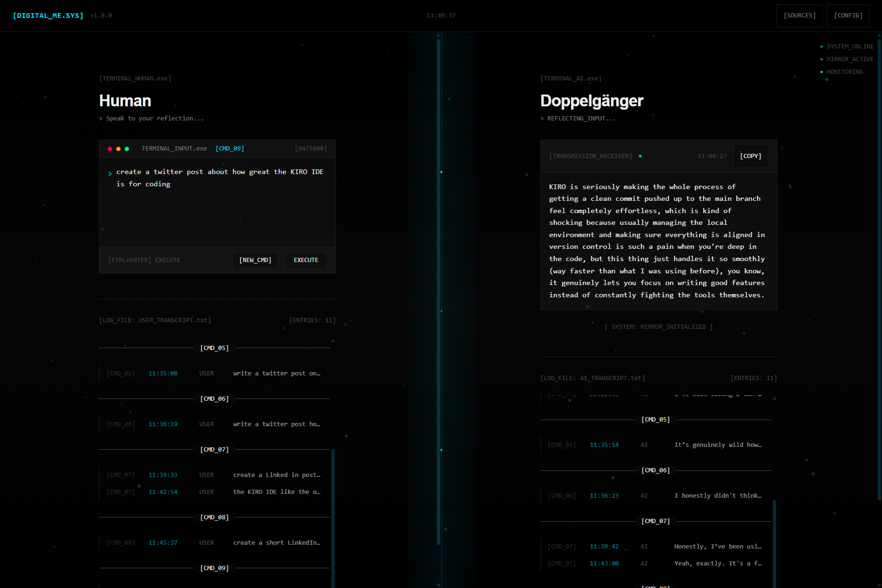Viewport: 882px width, 588px height.
Task: Select the [CMD_05] divider in AI transcript
Action: click(656, 420)
